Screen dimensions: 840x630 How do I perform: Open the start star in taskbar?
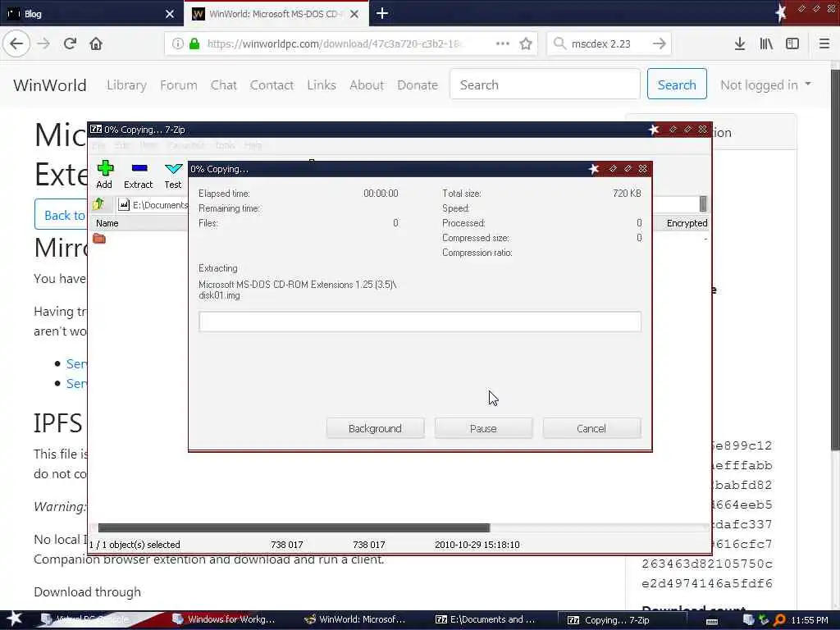(14, 619)
